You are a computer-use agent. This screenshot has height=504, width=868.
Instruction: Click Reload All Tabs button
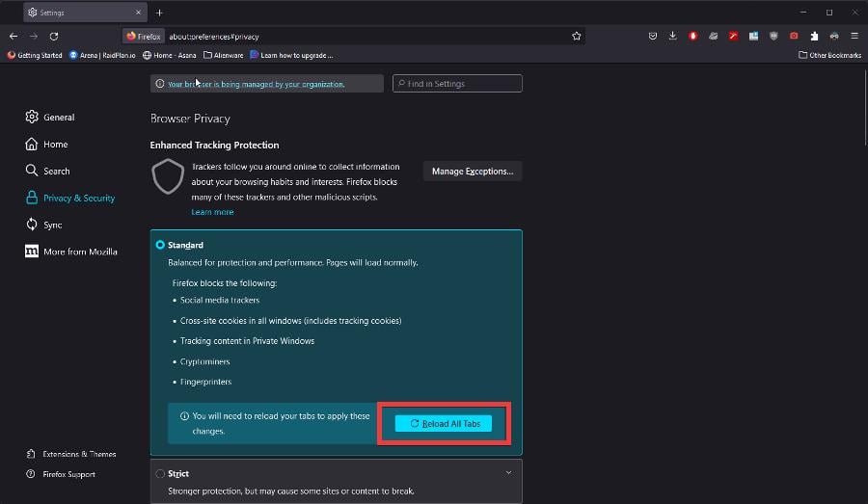444,424
